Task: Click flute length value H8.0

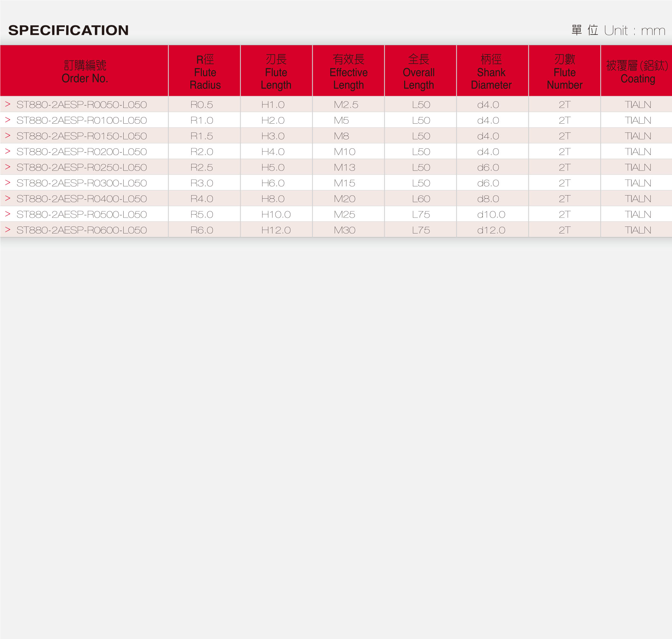Action: coord(273,199)
